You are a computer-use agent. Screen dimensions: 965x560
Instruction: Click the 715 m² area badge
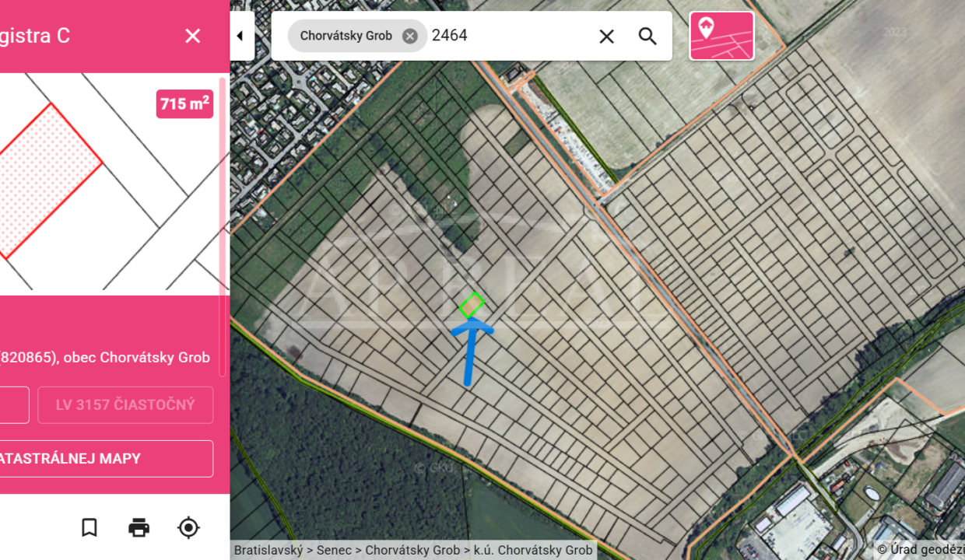click(184, 103)
